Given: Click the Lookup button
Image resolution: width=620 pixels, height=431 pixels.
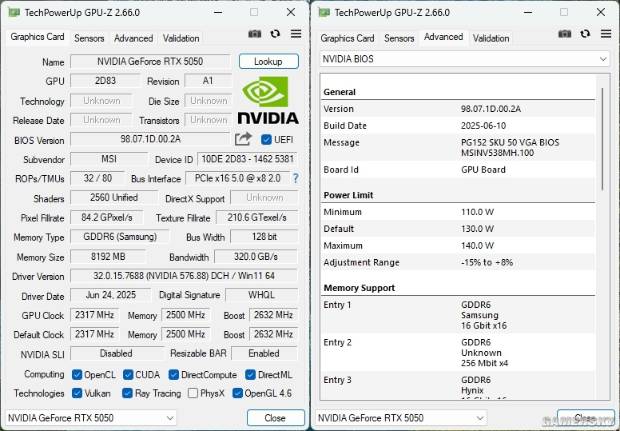Looking at the screenshot, I should [x=268, y=62].
